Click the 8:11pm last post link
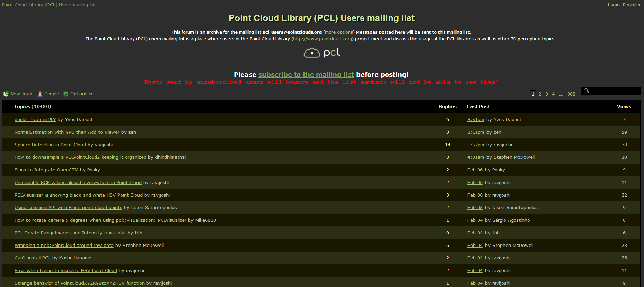 (x=476, y=132)
